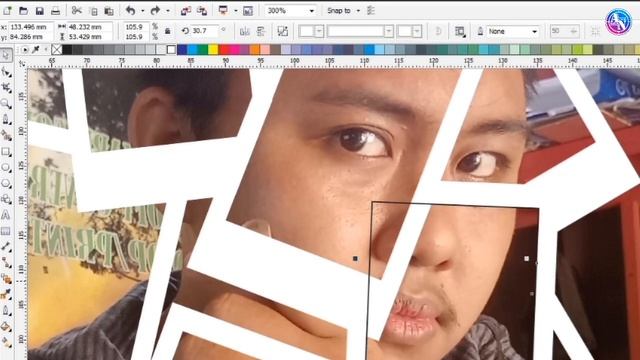Open the Application launcher
640x360 pixels.
coord(223,11)
